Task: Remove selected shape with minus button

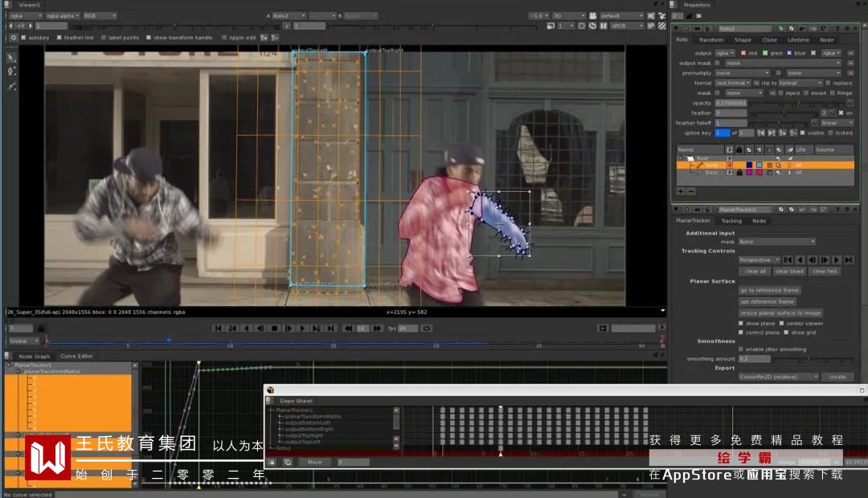Action: pyautogui.click(x=691, y=191)
